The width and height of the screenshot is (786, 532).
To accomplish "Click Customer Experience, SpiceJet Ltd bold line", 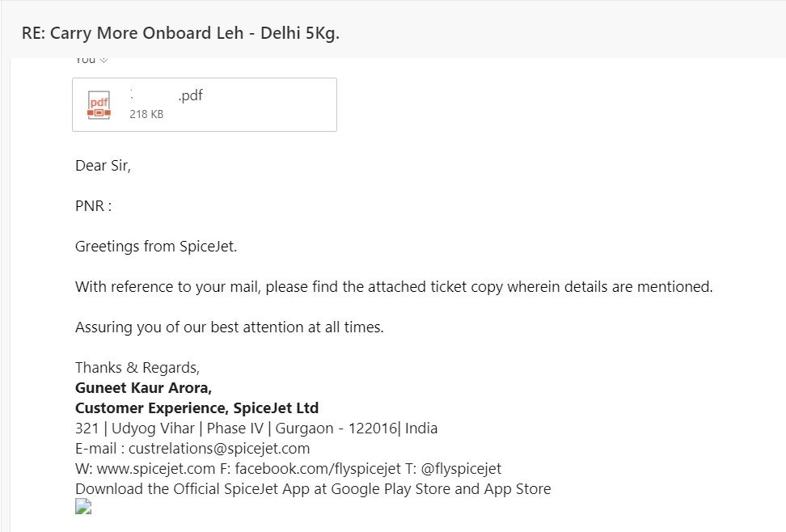I will coord(197,408).
